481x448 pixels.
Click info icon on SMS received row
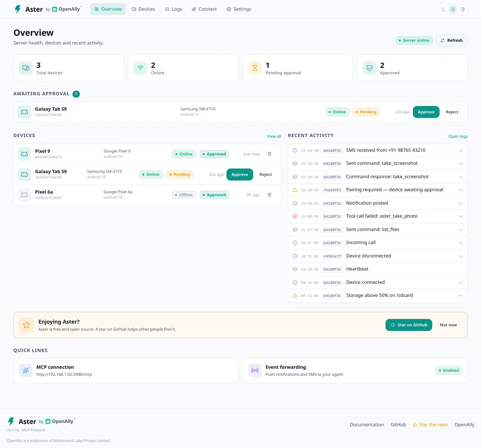coord(295,150)
